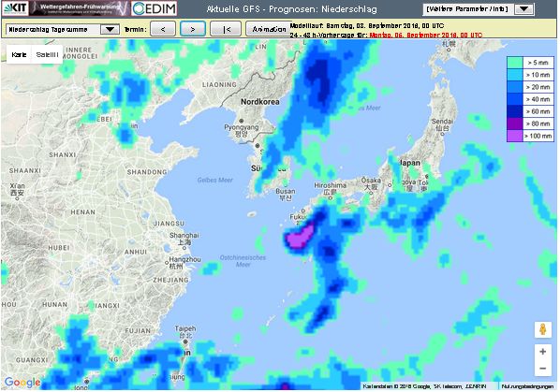Image resolution: width=560 pixels, height=392 pixels.
Task: Click the Wettergefahren-Frühwarnung banner
Action: (79, 8)
